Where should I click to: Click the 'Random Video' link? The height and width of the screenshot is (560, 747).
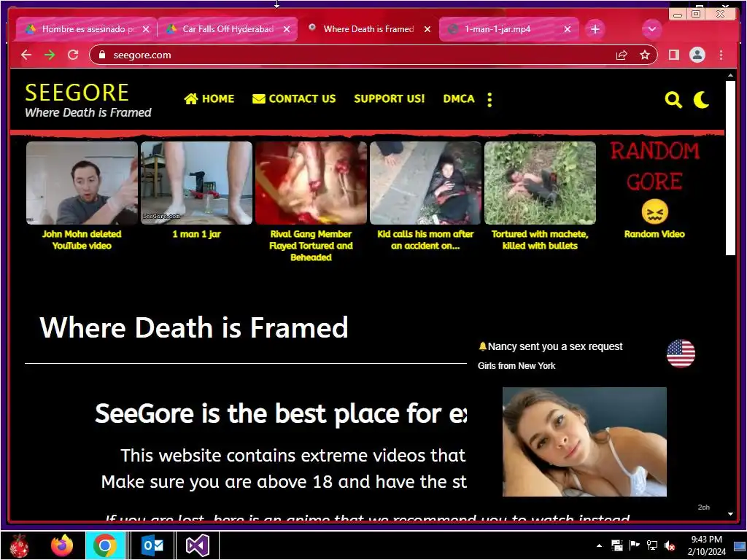(654, 234)
